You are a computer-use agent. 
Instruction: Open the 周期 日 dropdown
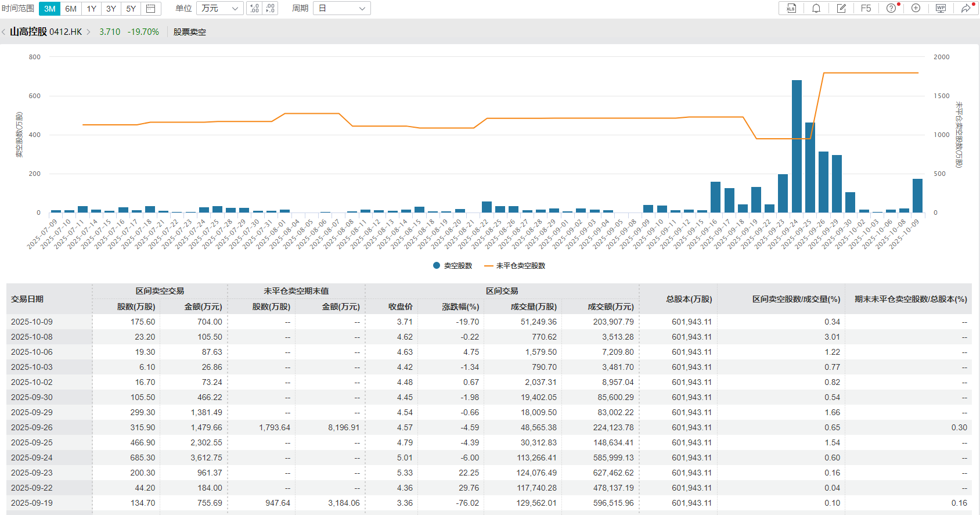coord(341,8)
